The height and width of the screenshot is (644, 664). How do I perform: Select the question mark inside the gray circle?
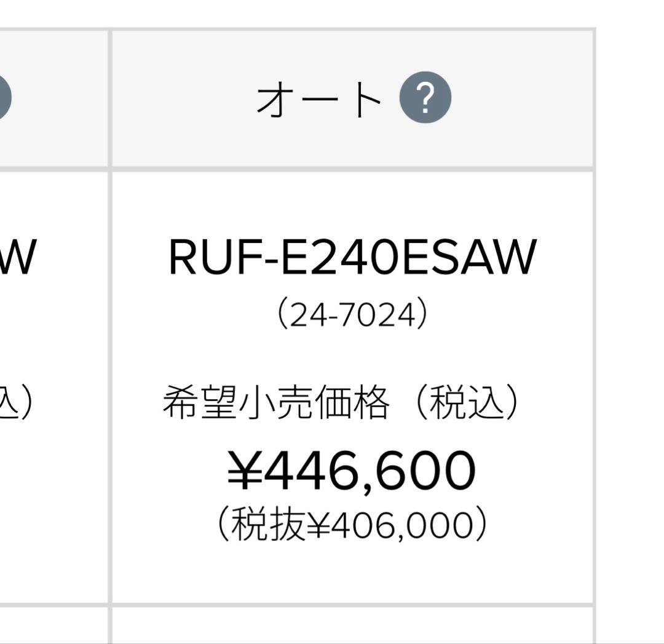click(424, 97)
